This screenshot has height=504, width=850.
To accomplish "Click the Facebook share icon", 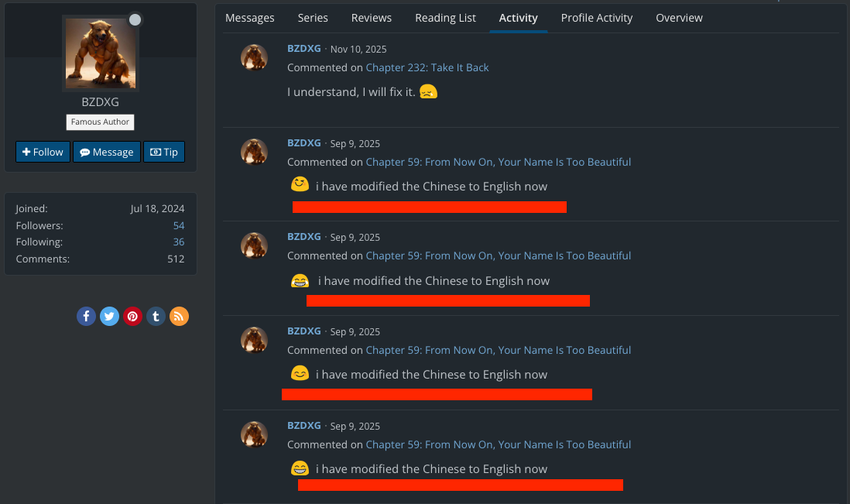I will click(86, 316).
